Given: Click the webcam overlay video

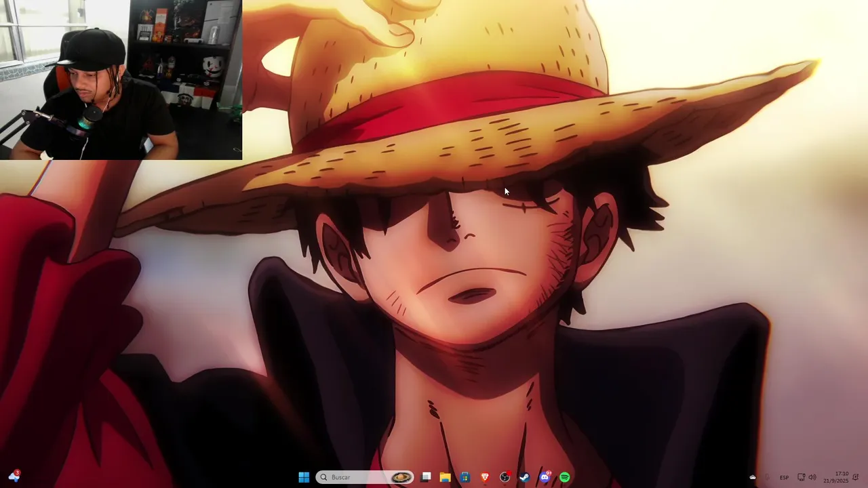Looking at the screenshot, I should pyautogui.click(x=121, y=80).
